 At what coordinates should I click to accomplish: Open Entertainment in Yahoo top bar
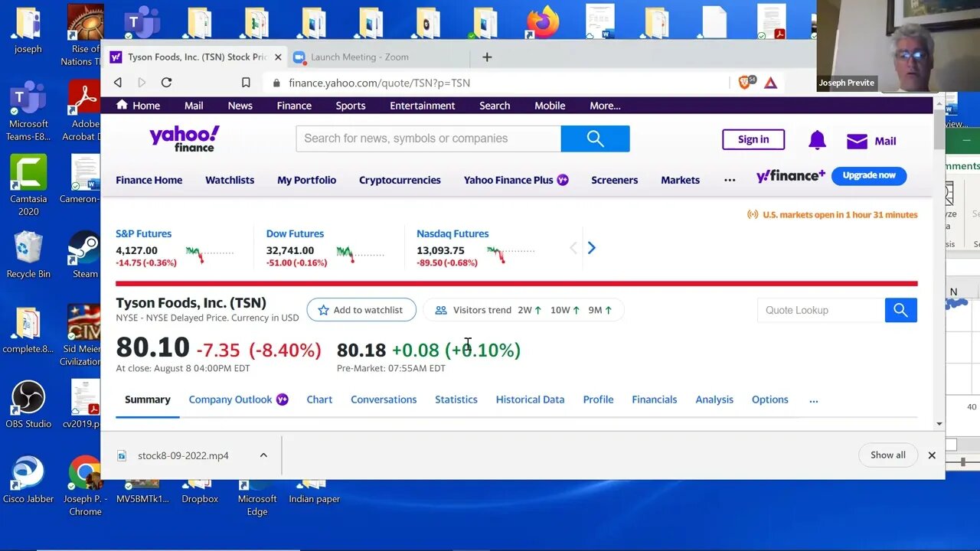[423, 106]
